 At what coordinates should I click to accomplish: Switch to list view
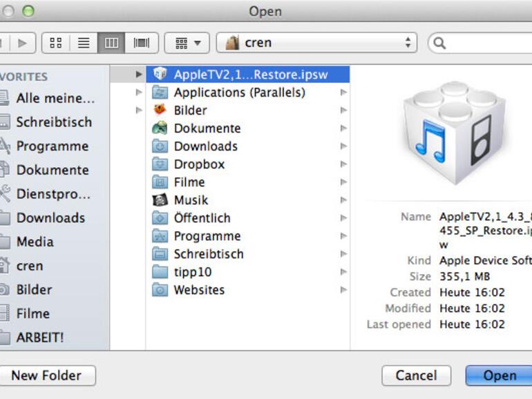(84, 43)
